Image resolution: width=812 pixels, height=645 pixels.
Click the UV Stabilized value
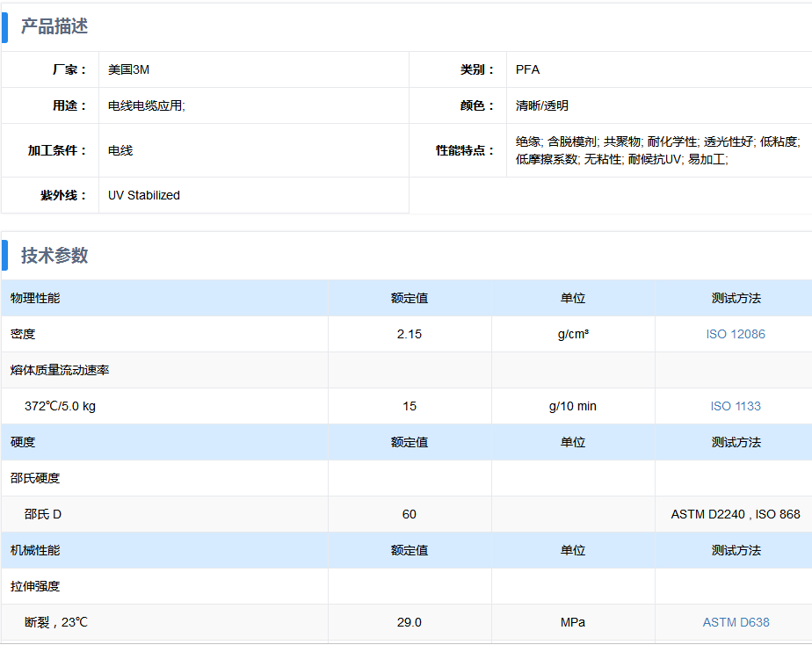[x=143, y=195]
